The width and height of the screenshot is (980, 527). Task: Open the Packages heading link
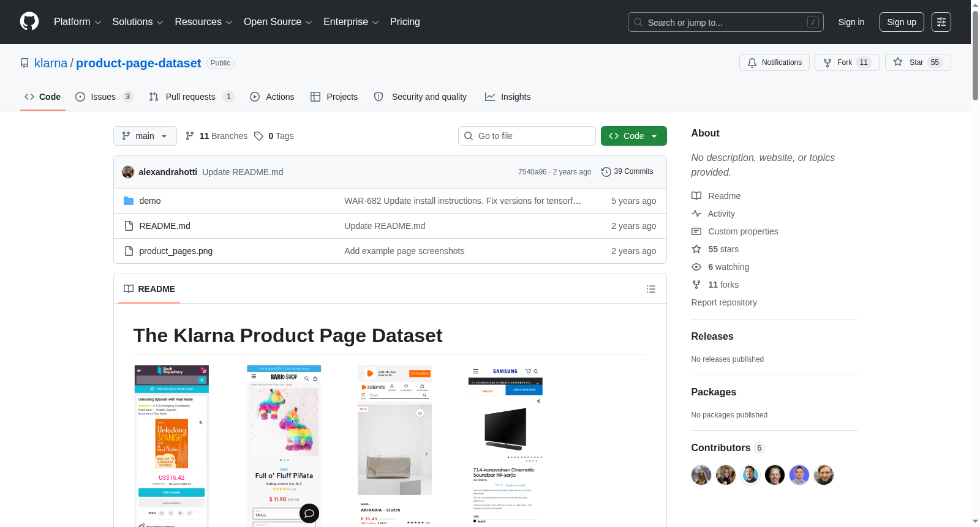pos(714,392)
